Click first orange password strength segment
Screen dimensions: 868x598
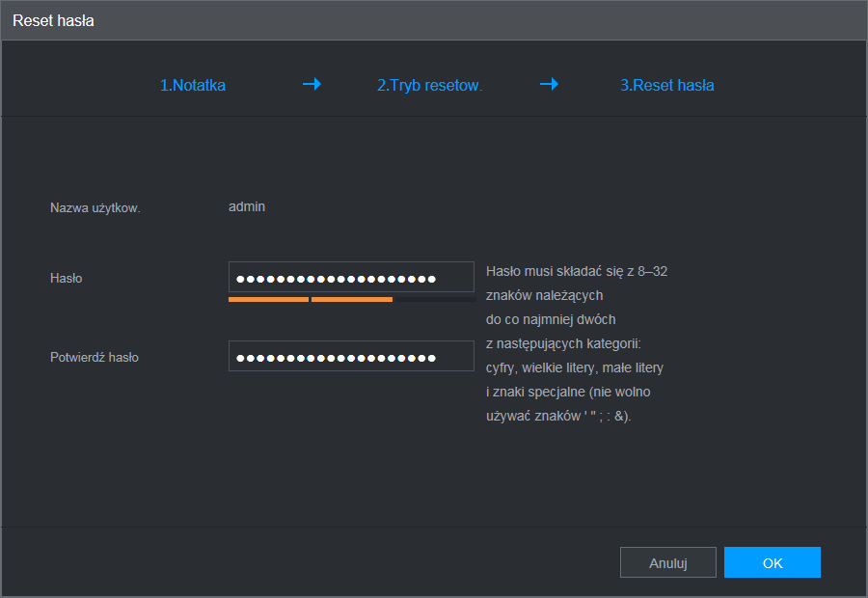(x=268, y=299)
